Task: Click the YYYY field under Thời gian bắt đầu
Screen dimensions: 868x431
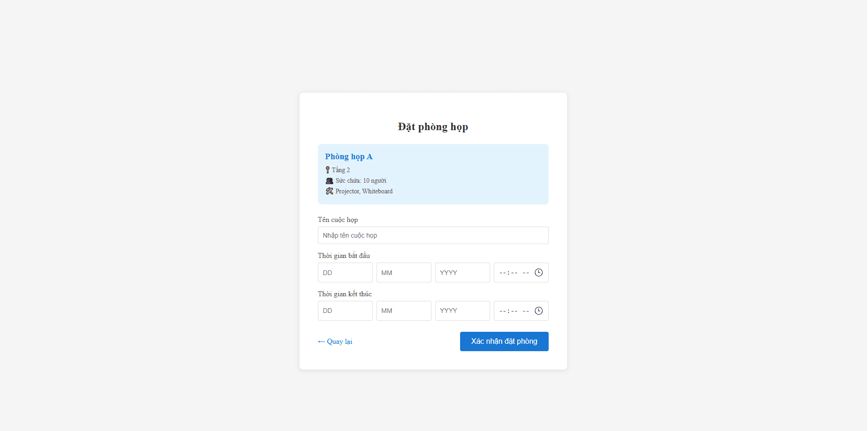Action: 462,273
